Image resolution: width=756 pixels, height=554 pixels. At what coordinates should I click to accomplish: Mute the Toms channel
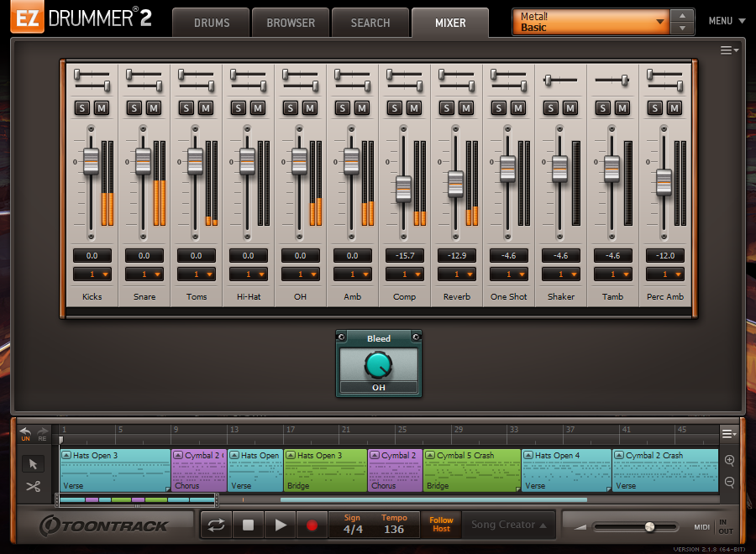pos(206,108)
